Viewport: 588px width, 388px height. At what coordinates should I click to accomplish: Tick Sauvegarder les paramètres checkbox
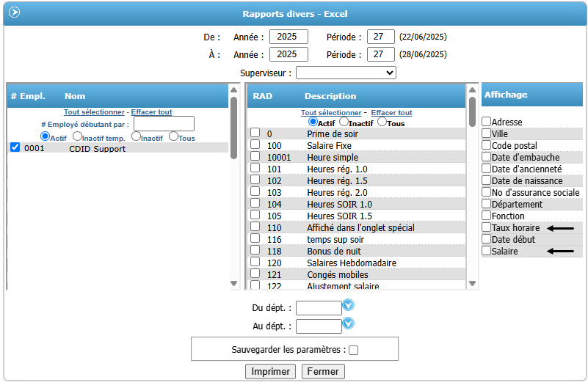point(353,351)
